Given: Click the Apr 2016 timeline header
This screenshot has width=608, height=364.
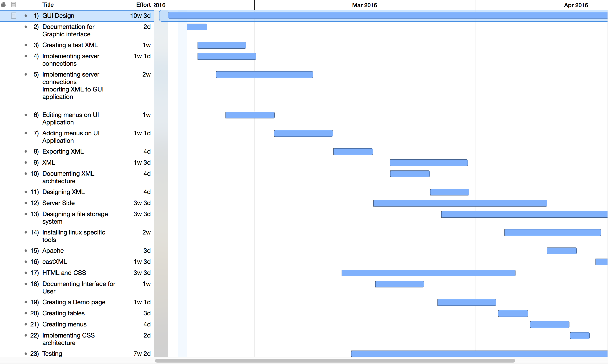Looking at the screenshot, I should 576,5.
